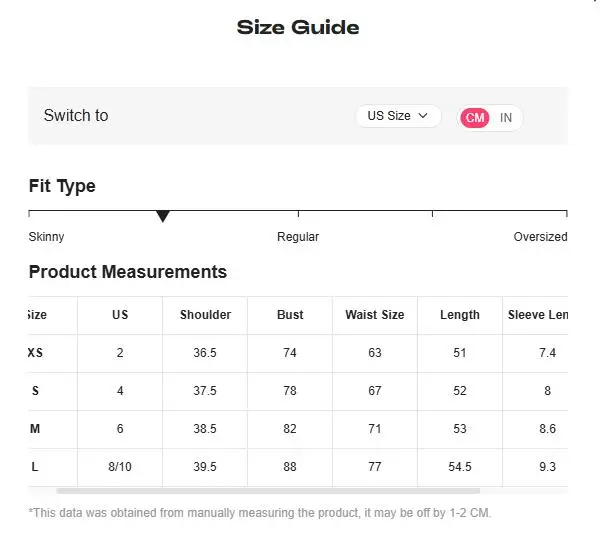Click the 36.5 shoulder value cell
Screen dimensions: 600x533
coord(205,353)
